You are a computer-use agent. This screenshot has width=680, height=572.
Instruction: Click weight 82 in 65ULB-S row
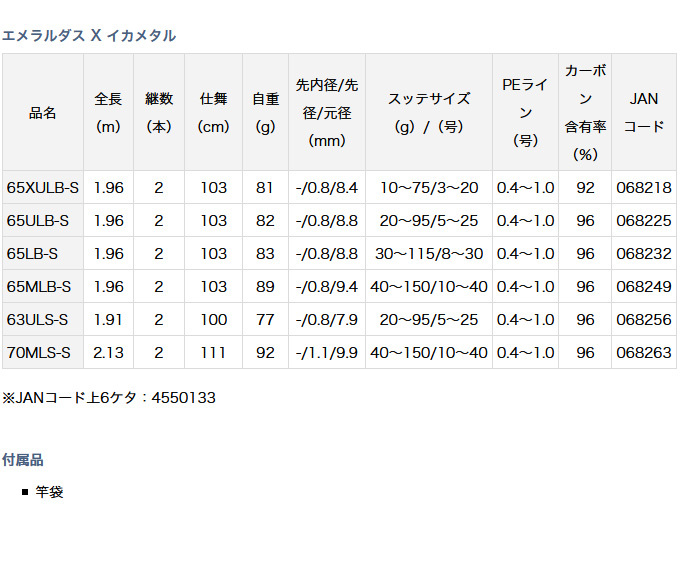(265, 221)
